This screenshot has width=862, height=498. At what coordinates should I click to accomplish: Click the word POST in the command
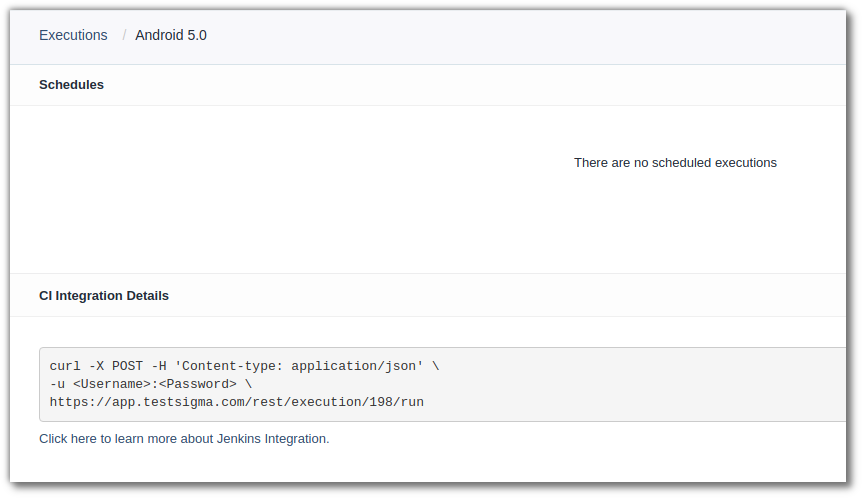point(127,366)
